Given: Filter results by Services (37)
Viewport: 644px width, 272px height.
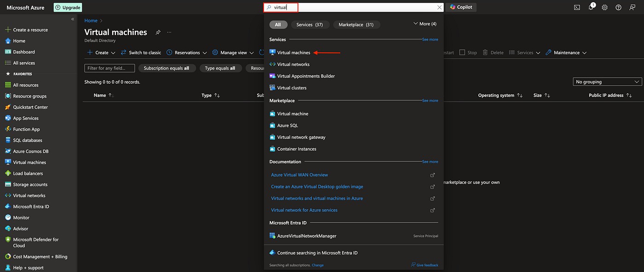Looking at the screenshot, I should pyautogui.click(x=310, y=25).
